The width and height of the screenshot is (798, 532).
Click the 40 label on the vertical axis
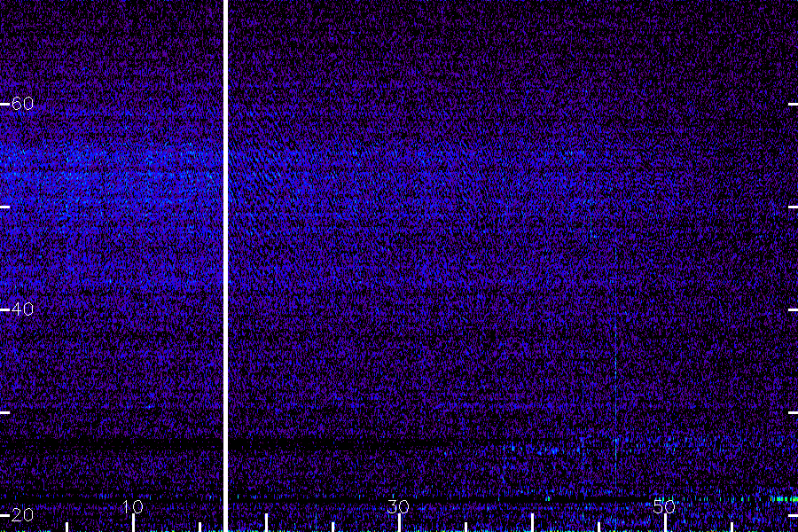tap(22, 309)
